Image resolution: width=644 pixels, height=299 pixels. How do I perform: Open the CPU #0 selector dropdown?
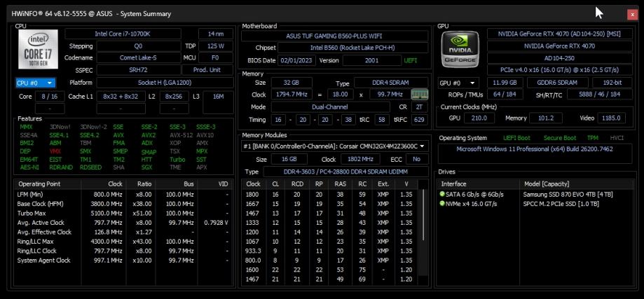click(35, 83)
